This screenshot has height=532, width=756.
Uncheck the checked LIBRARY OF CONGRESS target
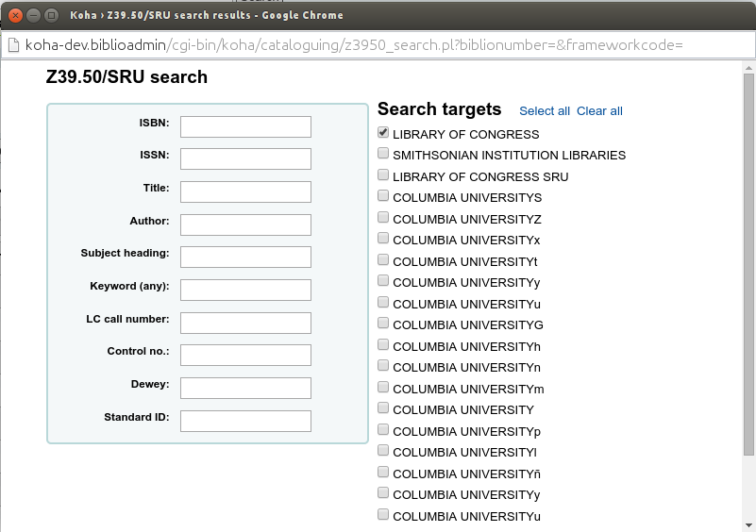pyautogui.click(x=383, y=133)
